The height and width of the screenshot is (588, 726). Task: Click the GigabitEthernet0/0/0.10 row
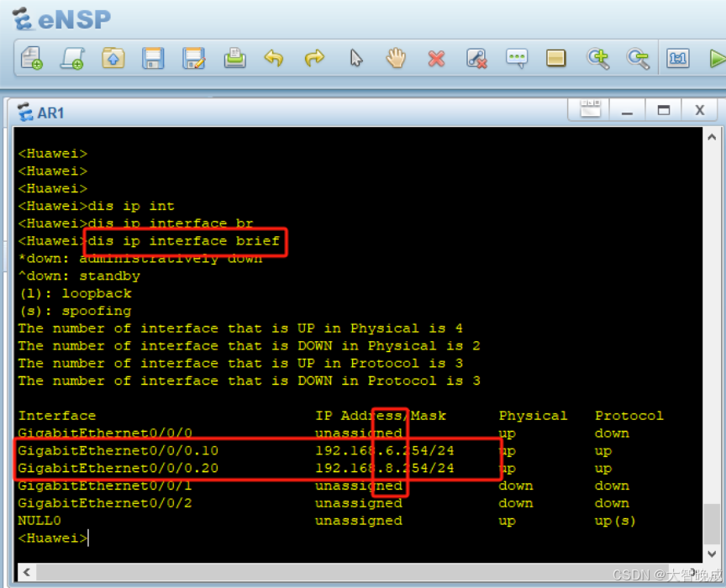tap(315, 450)
